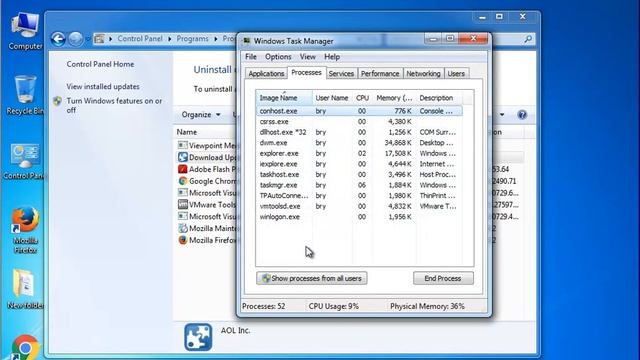
Task: Select the conhost.exe process row
Action: 359,111
